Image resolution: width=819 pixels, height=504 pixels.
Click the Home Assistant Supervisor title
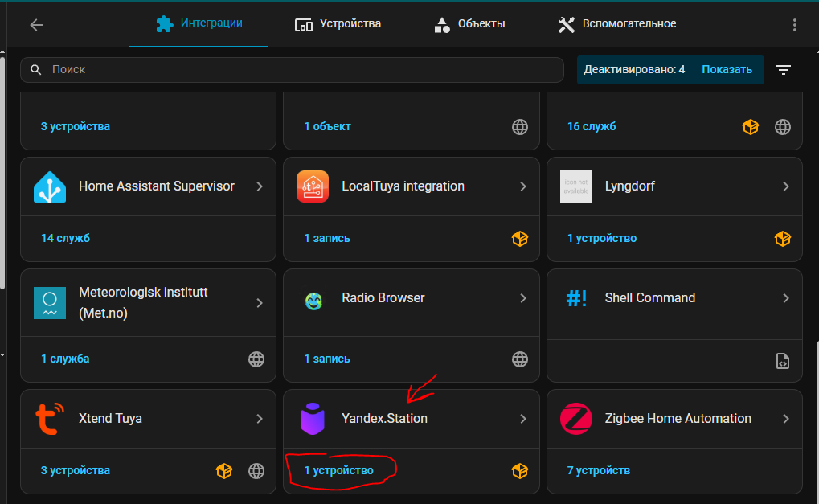[x=156, y=186]
